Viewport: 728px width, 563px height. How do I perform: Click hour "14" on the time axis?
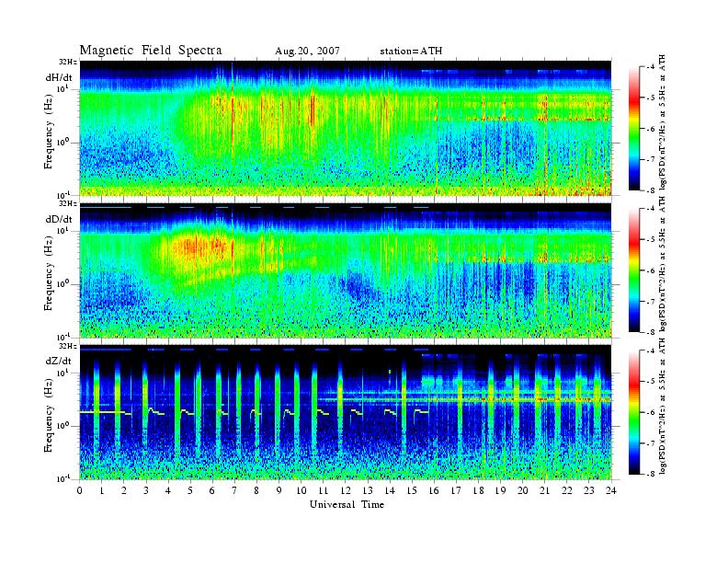click(390, 490)
